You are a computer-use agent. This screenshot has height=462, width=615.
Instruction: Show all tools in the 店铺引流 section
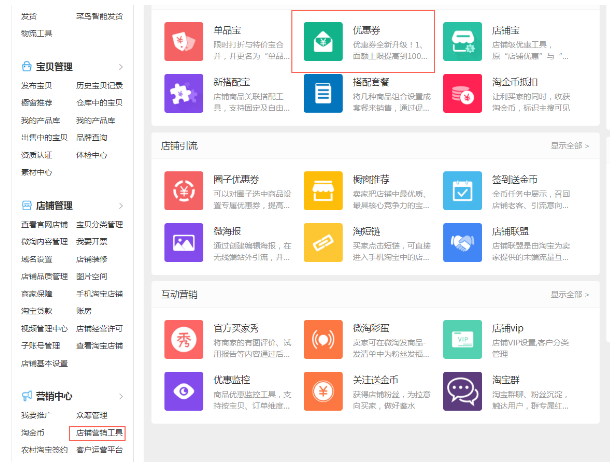point(570,146)
